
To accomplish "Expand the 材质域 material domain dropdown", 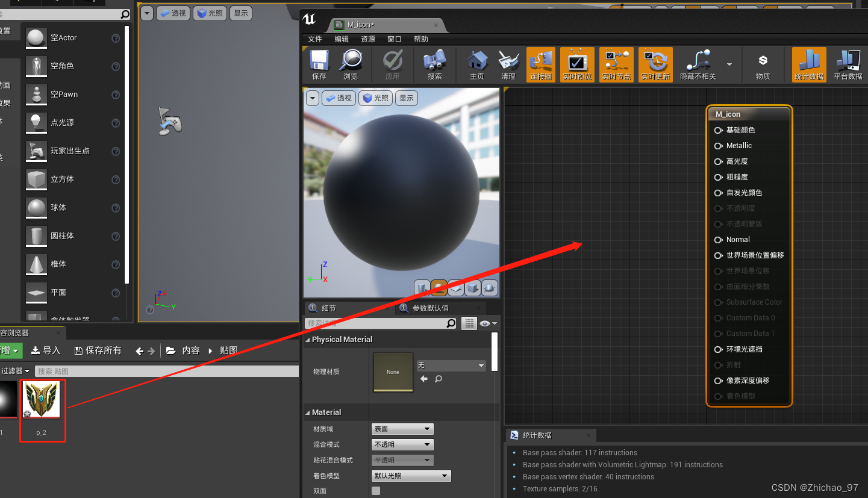I will click(x=402, y=429).
